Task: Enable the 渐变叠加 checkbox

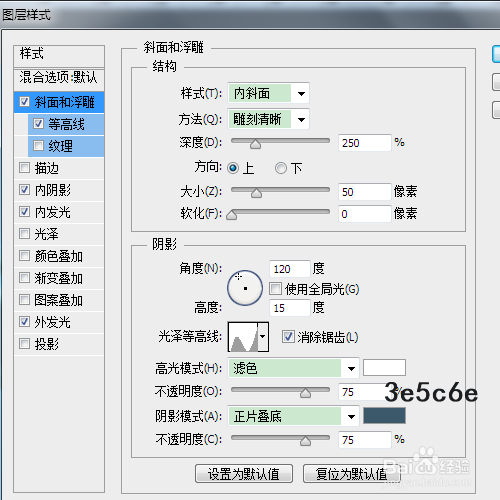Action: 24,278
